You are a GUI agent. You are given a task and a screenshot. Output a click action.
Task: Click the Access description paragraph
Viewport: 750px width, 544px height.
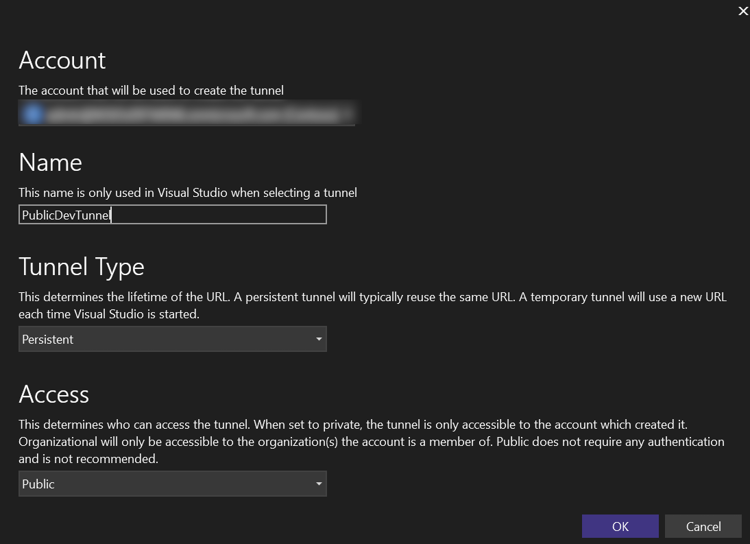point(370,442)
